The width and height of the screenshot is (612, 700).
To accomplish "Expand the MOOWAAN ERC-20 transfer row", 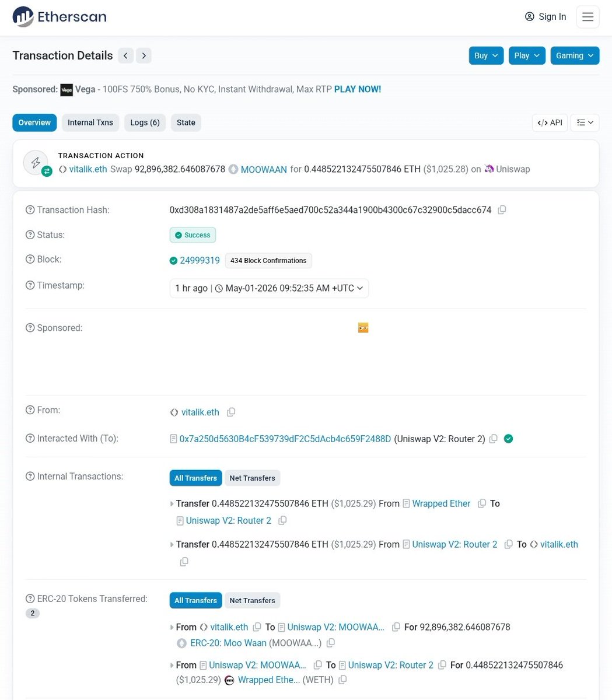I will click(x=172, y=628).
